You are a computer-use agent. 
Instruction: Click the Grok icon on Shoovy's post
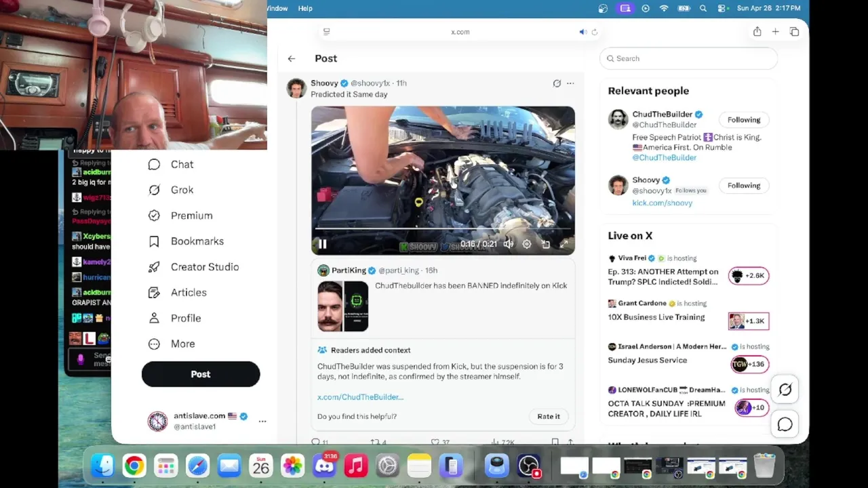click(x=557, y=83)
